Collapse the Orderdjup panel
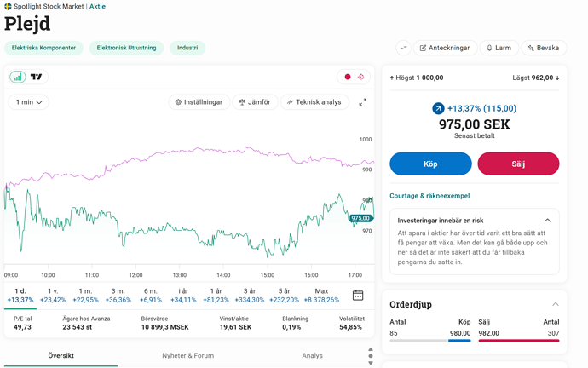The image size is (588, 368). tap(556, 304)
